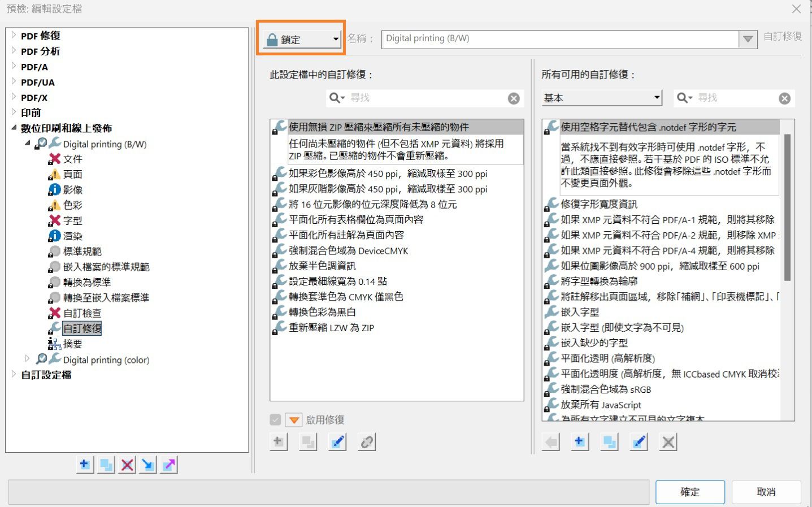Expand the PDF 分析 group
This screenshot has height=507, width=812.
coord(14,50)
